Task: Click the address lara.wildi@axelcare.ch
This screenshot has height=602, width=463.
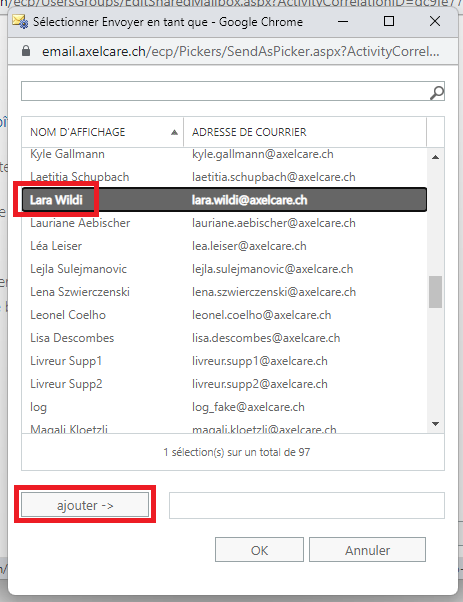Action: [250, 200]
